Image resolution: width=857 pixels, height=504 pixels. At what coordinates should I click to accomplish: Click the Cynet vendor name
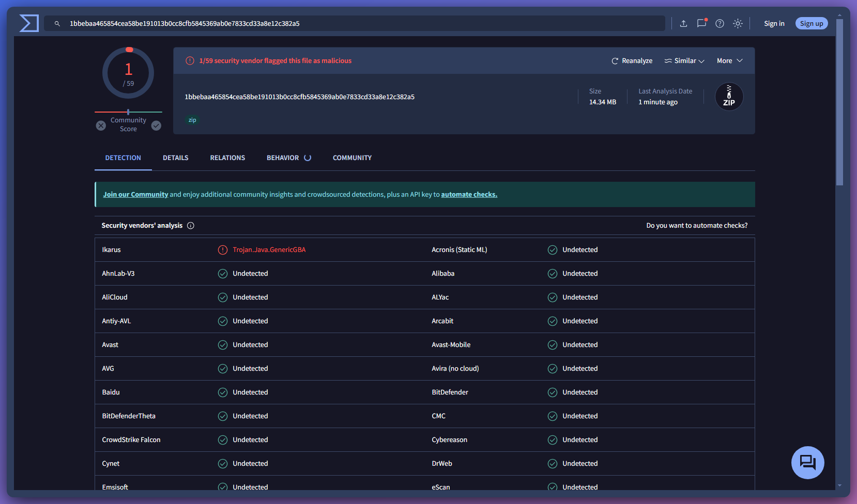coord(111,464)
